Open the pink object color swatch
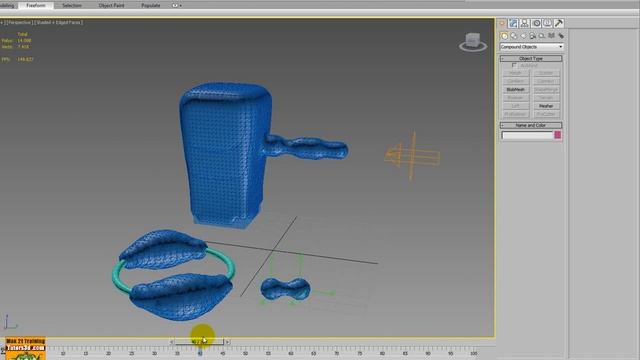The height and width of the screenshot is (360, 640). coord(558,136)
